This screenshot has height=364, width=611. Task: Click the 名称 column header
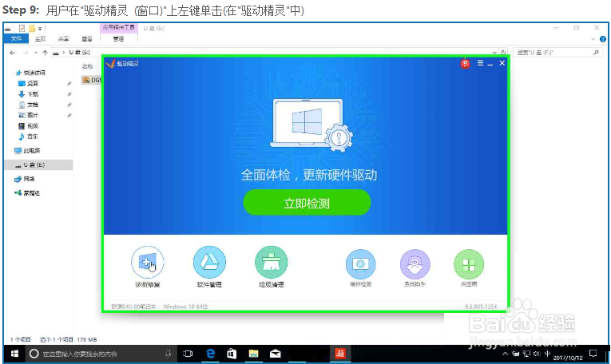(x=88, y=66)
